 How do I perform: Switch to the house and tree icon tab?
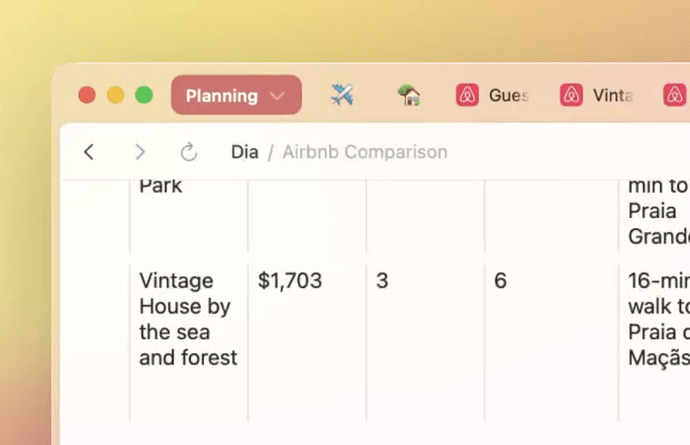[x=408, y=96]
